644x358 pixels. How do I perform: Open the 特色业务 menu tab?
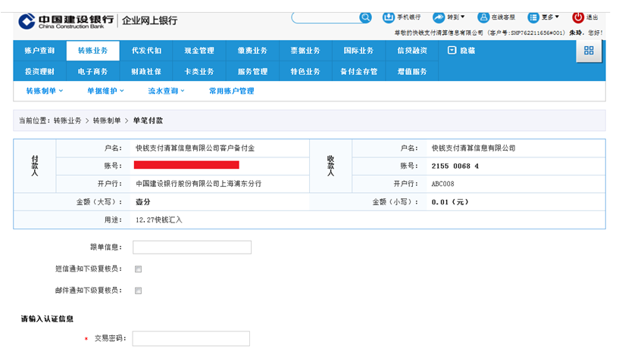click(305, 71)
